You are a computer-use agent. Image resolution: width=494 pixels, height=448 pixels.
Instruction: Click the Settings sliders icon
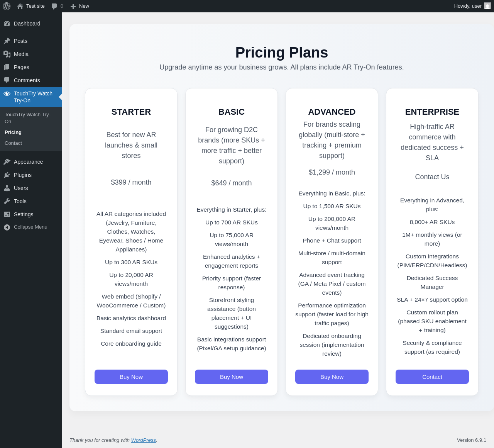(7, 214)
